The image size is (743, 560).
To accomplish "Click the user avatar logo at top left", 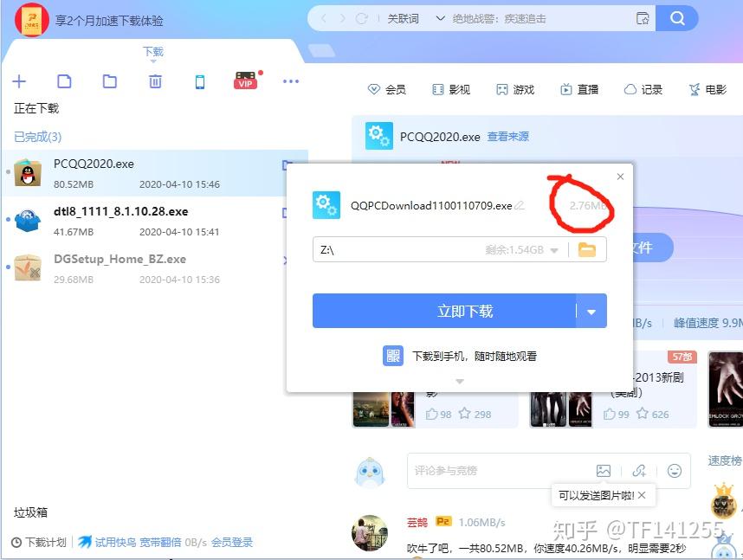I will (32, 20).
